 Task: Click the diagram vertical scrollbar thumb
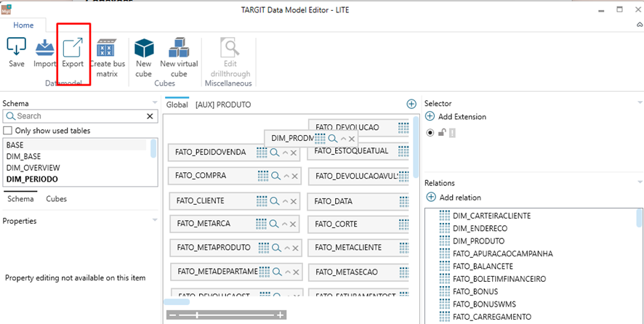416,146
